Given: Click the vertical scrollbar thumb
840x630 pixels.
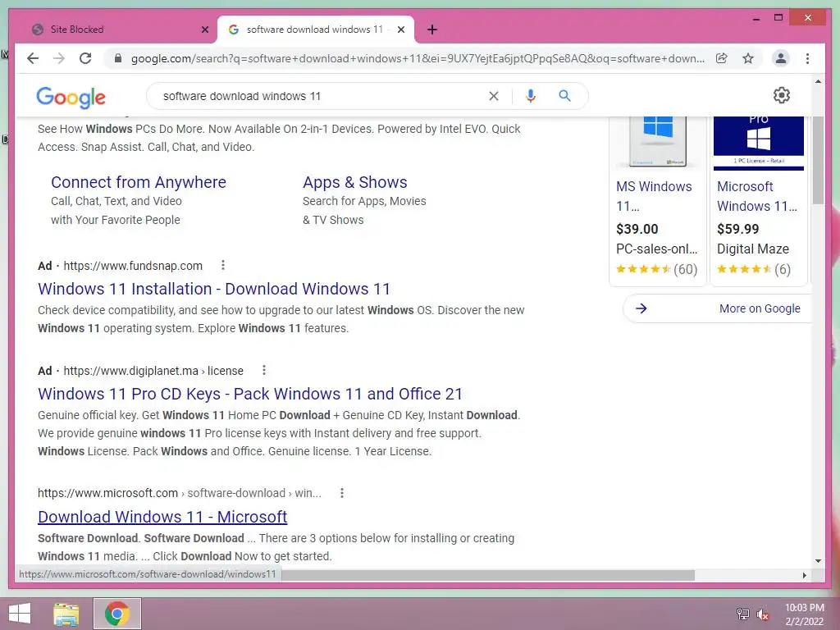Looking at the screenshot, I should [818, 160].
